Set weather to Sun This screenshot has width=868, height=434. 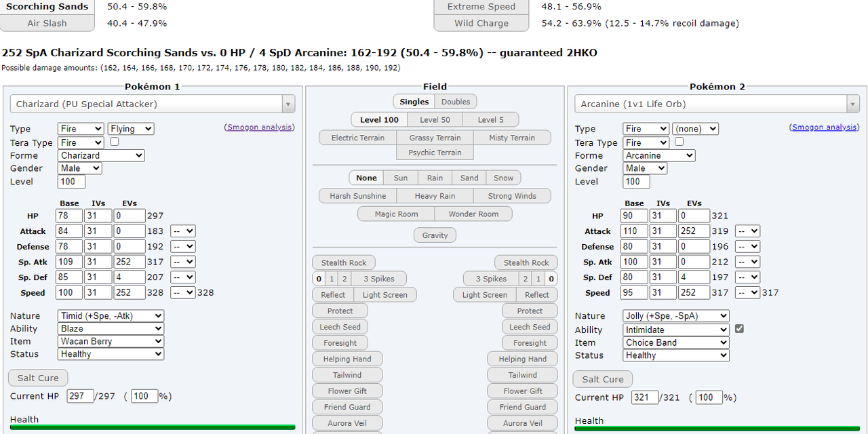(401, 178)
